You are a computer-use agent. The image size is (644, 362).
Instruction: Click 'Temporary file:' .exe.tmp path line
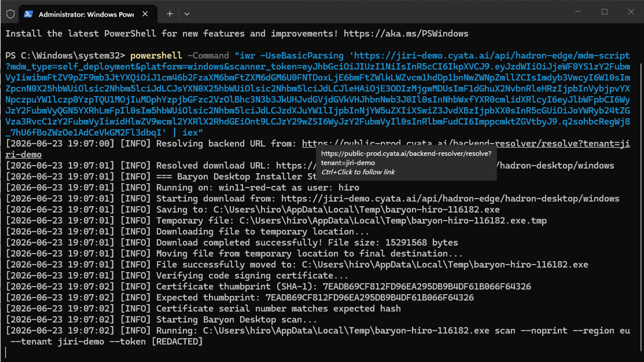click(352, 221)
